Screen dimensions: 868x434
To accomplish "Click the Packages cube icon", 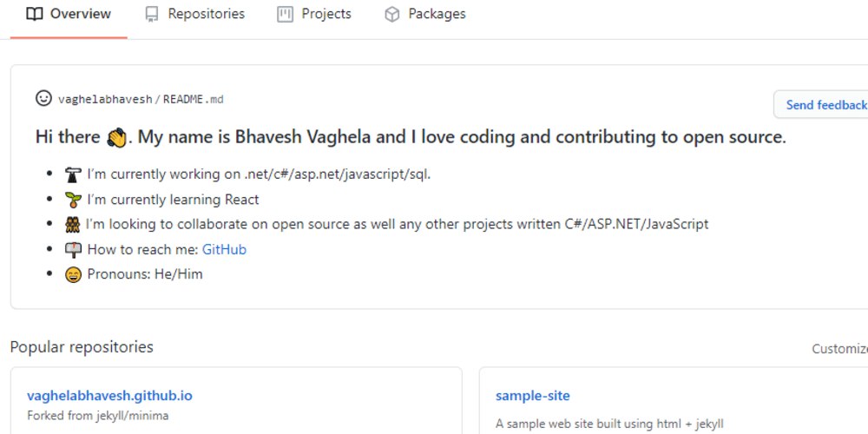I will pyautogui.click(x=392, y=15).
